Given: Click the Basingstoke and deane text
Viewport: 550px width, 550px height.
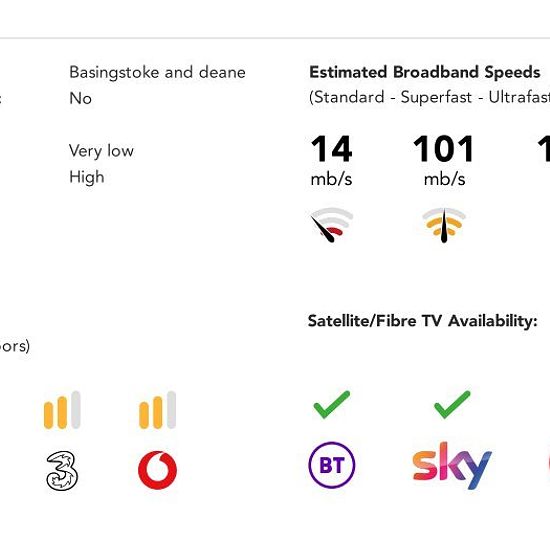Looking at the screenshot, I should 157,73.
